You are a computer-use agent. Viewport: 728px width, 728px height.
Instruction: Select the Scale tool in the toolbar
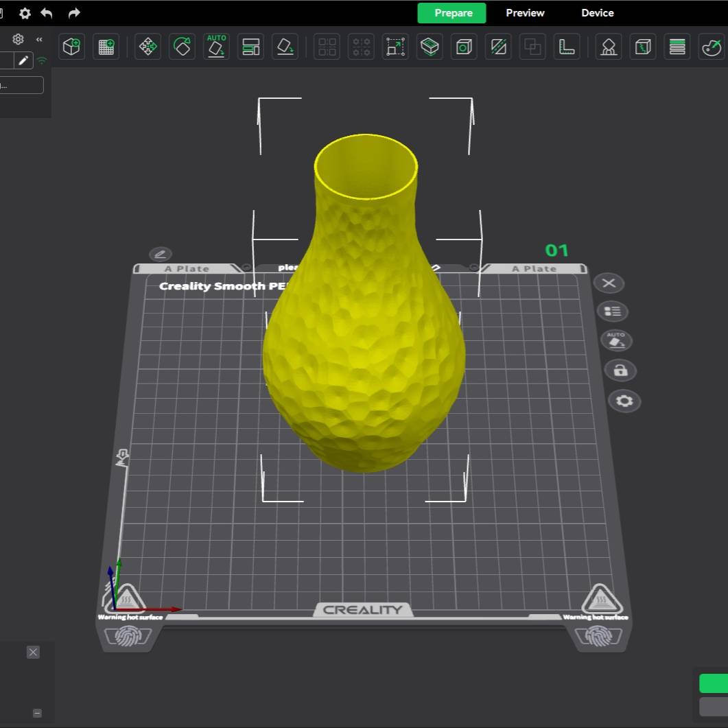tap(395, 47)
